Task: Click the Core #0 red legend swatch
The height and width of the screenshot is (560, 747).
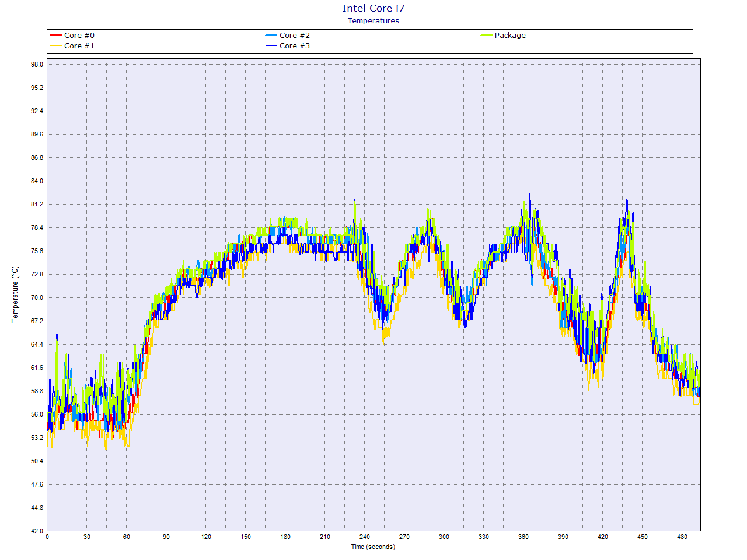Action: tap(55, 36)
